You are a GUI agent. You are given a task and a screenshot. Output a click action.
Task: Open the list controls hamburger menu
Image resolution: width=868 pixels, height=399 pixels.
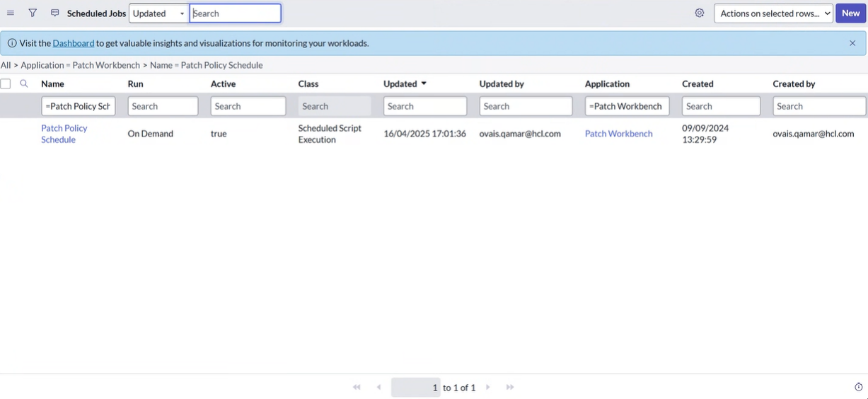(11, 13)
